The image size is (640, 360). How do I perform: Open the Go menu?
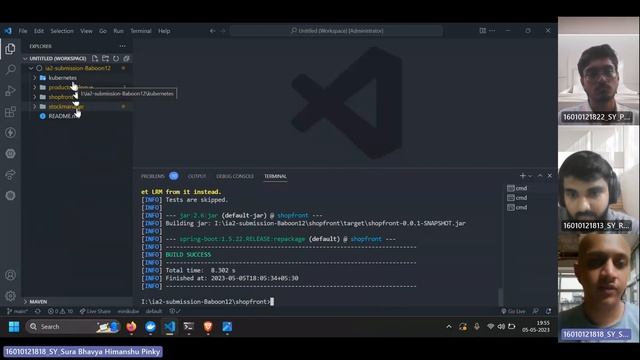[x=103, y=31]
